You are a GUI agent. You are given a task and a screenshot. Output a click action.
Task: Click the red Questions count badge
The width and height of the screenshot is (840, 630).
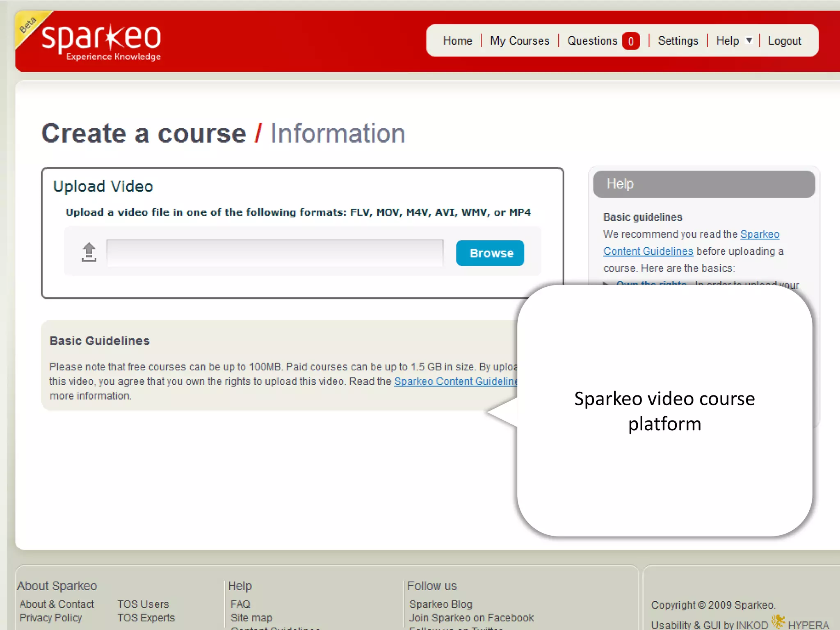coord(631,41)
